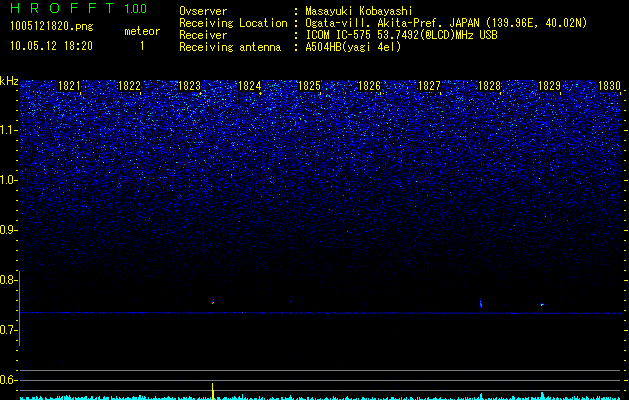Click the date stamp 10.05.12 18:20
The height and width of the screenshot is (400, 629).
51,46
